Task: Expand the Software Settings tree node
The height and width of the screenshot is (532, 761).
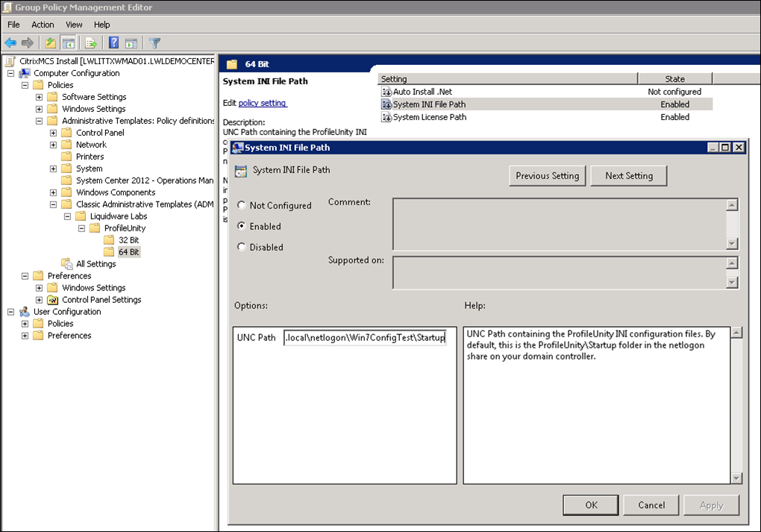Action: click(x=40, y=97)
